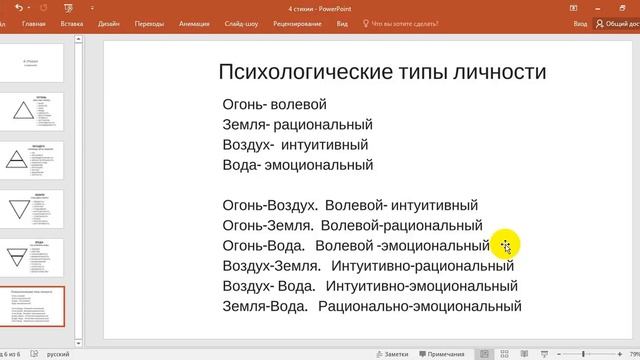Screen dimensions: 640x360
Task: Click slide panel scroll down arrow
Action: (78, 343)
